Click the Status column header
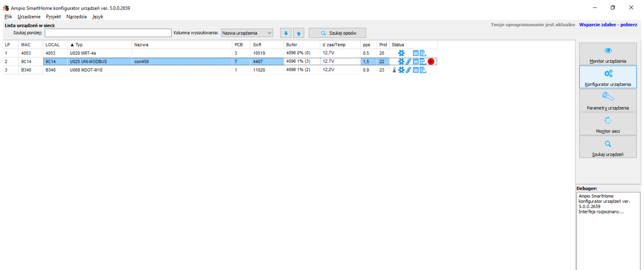644x270 pixels. [413, 45]
